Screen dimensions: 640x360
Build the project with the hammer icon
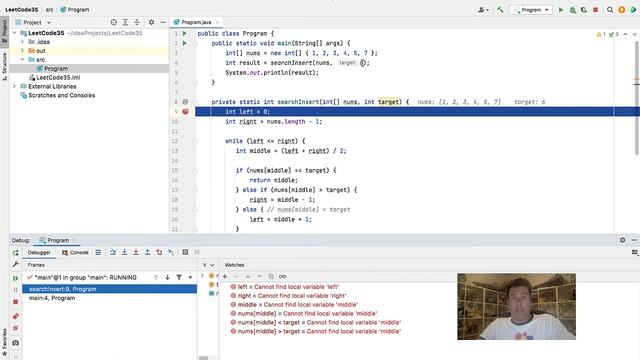tap(500, 10)
